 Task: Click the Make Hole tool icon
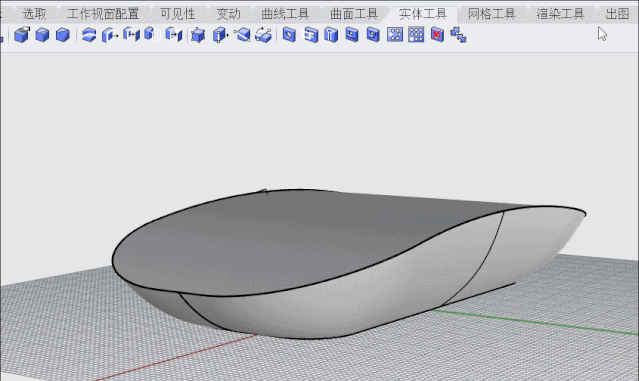(x=311, y=35)
